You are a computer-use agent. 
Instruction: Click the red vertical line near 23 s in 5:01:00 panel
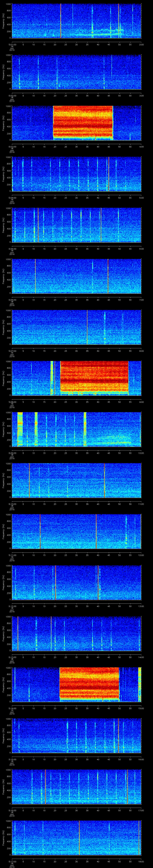point(61,21)
